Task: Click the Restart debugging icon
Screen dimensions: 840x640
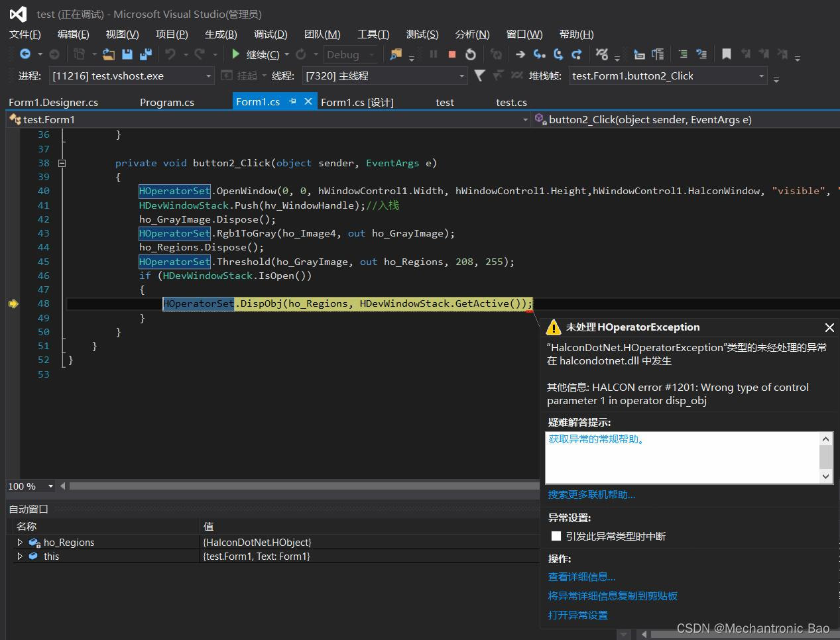Action: [471, 54]
